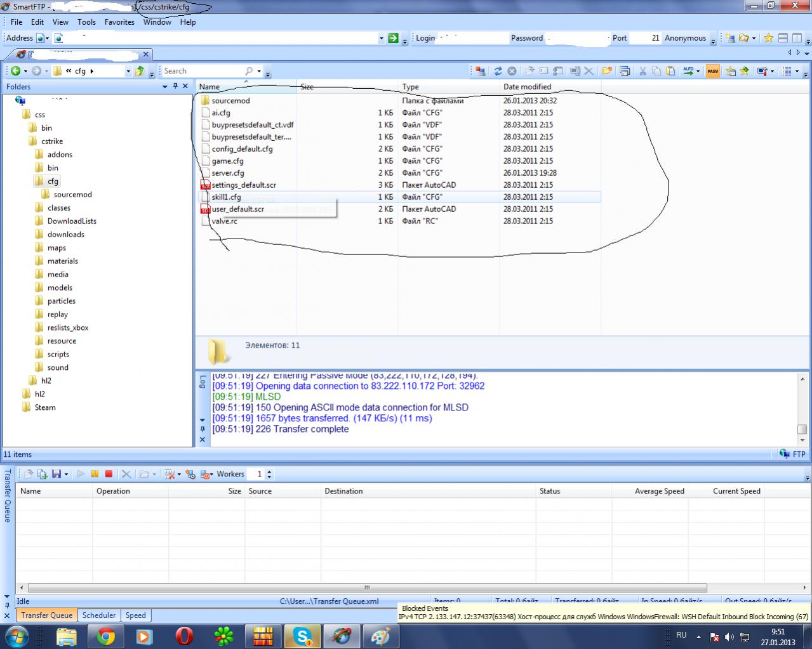The width and height of the screenshot is (812, 649).
Task: Open the maps folder in the tree
Action: point(57,248)
